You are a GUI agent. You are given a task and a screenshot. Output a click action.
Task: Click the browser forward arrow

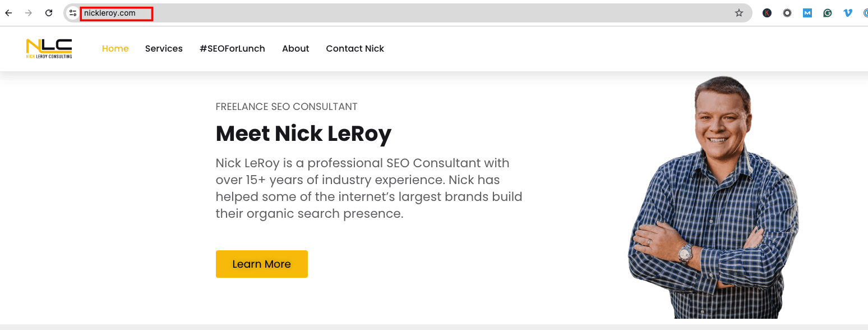click(x=29, y=13)
